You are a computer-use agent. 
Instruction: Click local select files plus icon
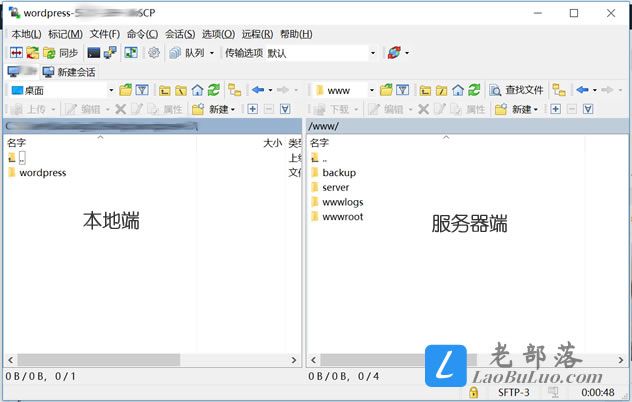pos(253,109)
